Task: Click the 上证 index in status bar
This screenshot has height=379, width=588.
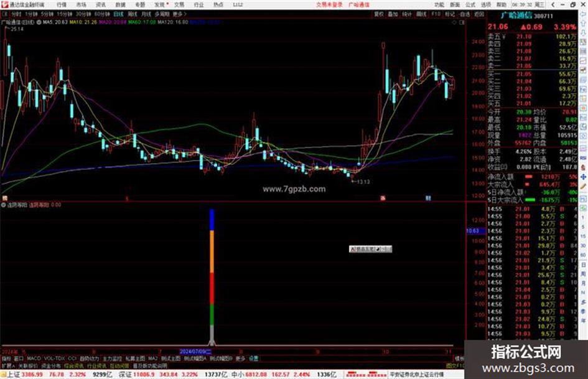Action: point(14,375)
